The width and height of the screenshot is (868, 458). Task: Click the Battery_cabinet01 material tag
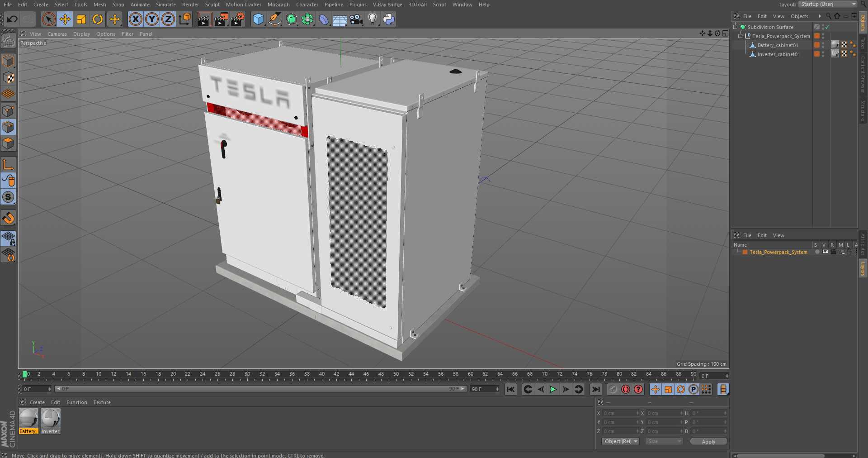point(835,44)
